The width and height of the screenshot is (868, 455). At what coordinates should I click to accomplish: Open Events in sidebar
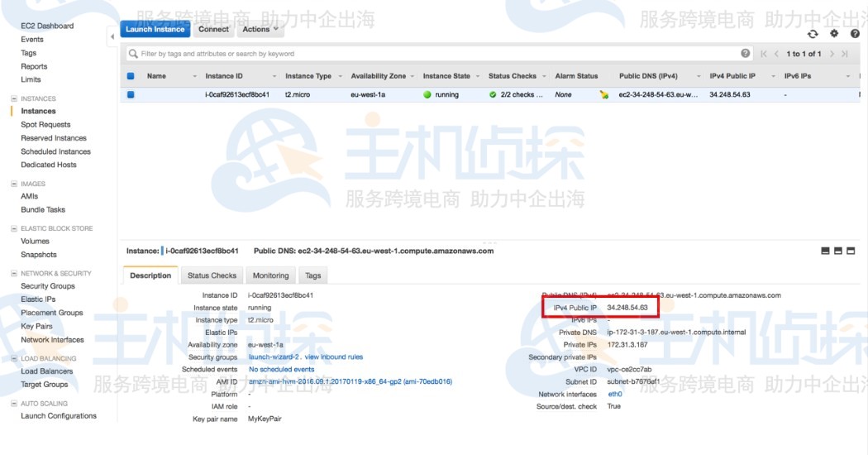click(x=32, y=40)
